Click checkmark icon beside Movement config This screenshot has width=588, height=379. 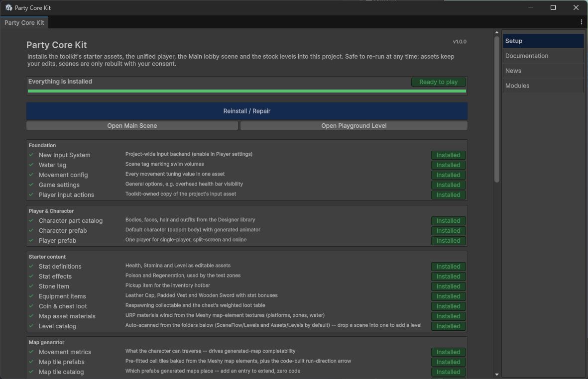pos(31,175)
